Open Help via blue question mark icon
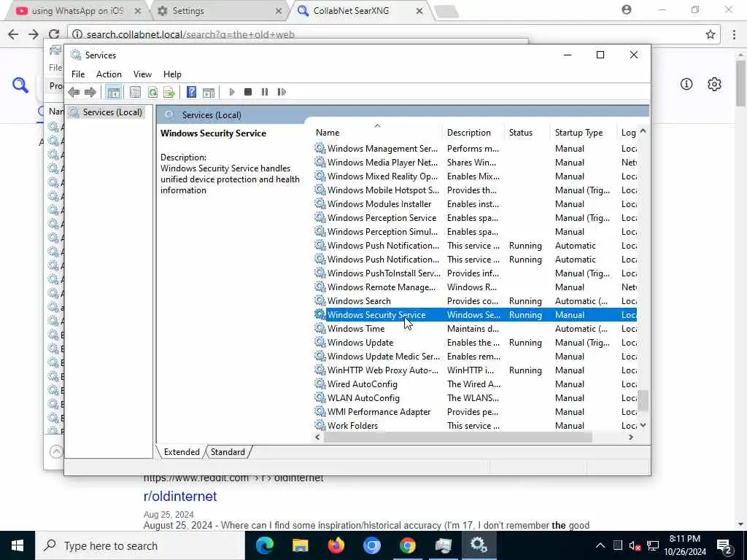 click(192, 92)
